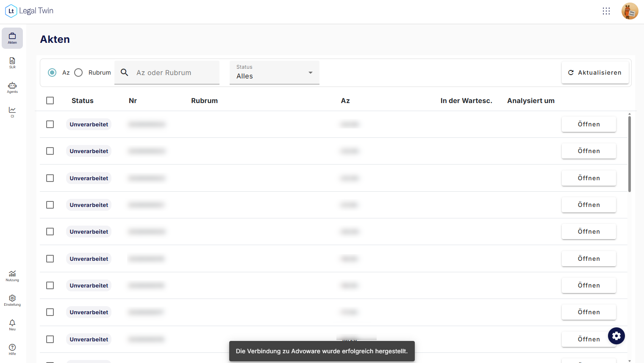Viewport: 644px width, 363px height.
Task: Select the Az radio button
Action: point(52,73)
